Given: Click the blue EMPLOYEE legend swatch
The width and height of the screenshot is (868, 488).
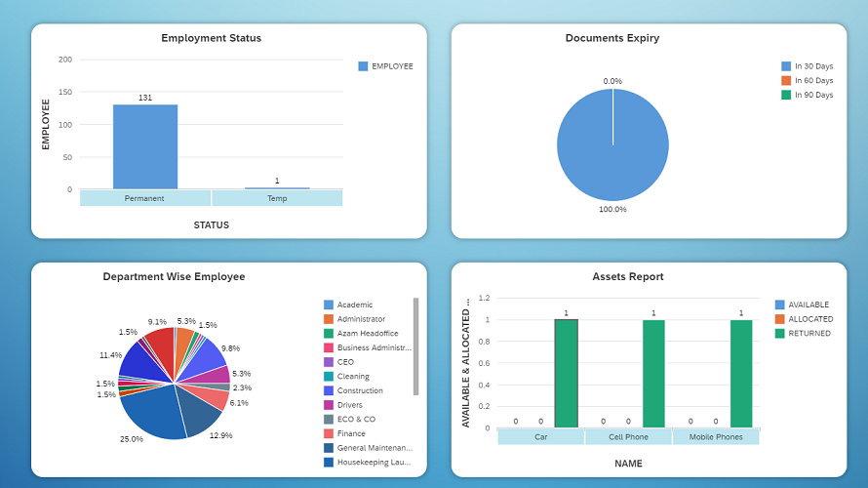Looking at the screenshot, I should 363,66.
